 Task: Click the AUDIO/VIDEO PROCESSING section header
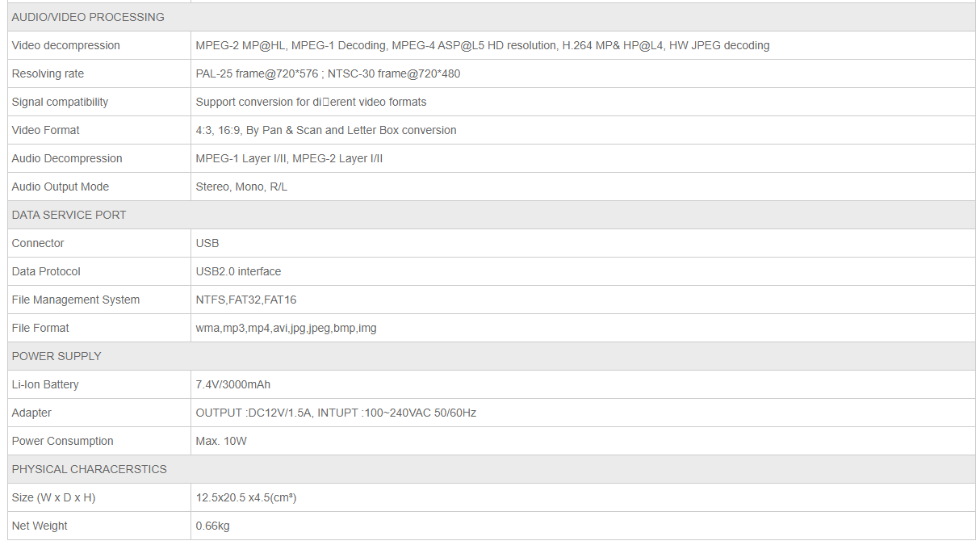[x=88, y=17]
